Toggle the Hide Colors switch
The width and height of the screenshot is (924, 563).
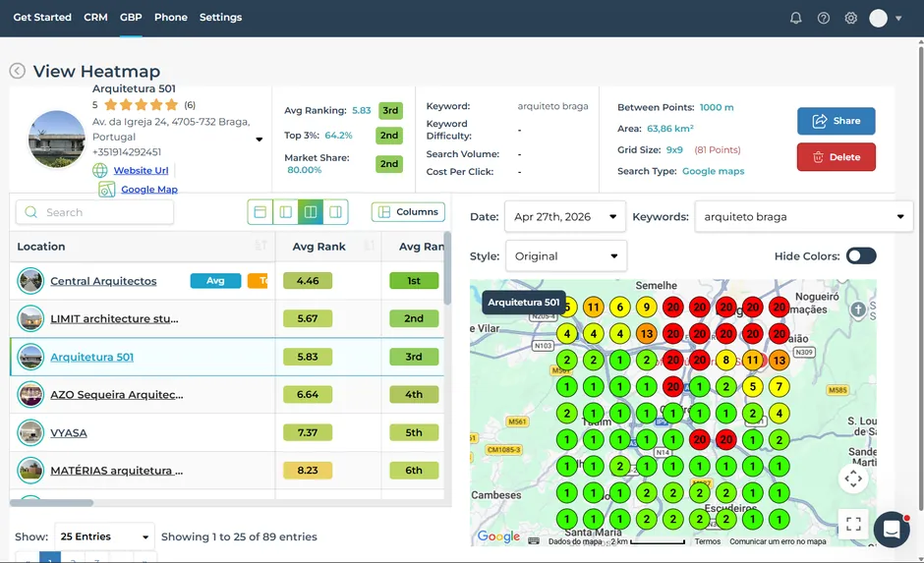point(861,255)
